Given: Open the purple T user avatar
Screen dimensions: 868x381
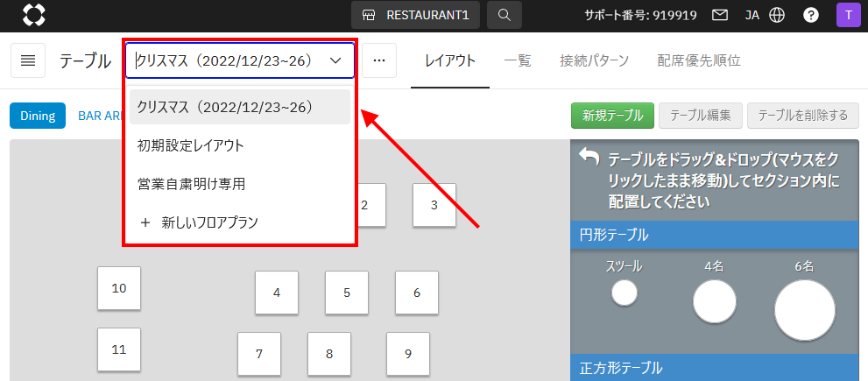Looking at the screenshot, I should (848, 15).
